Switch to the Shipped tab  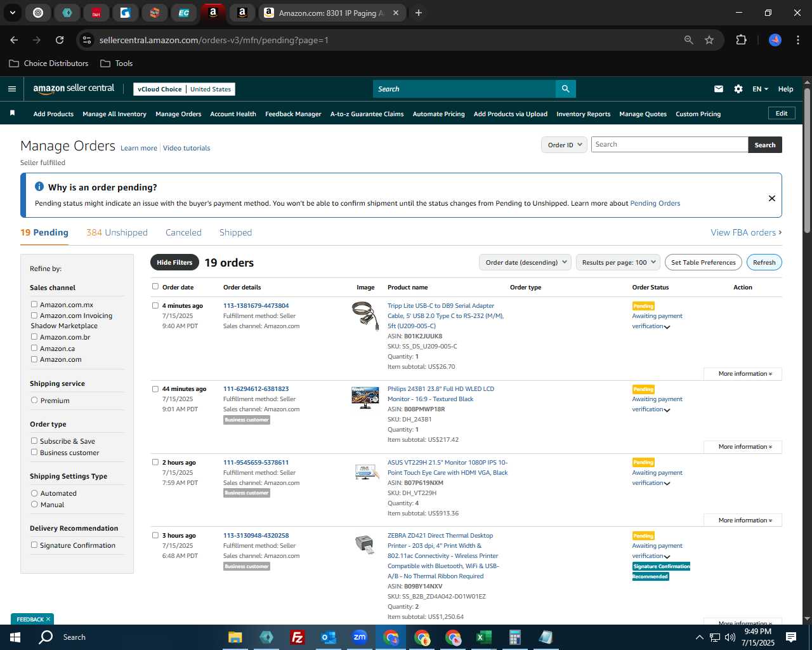pyautogui.click(x=235, y=232)
